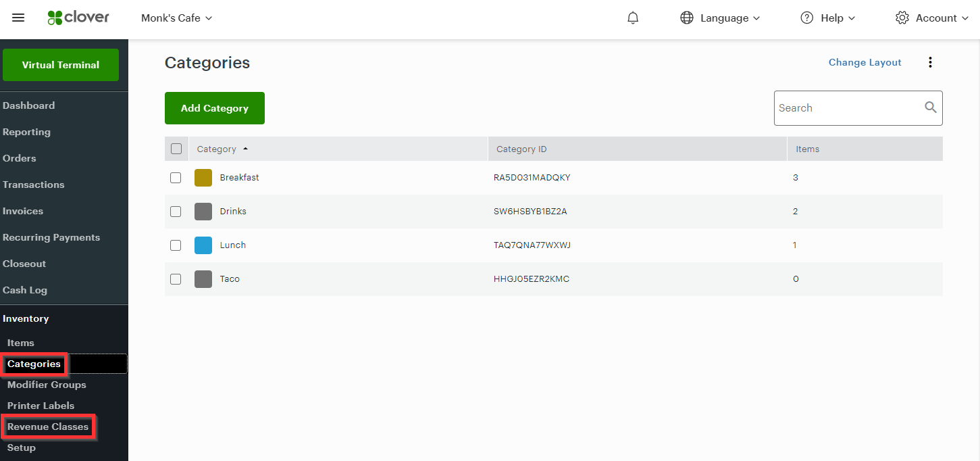Viewport: 980px width, 461px height.
Task: Open Revenue Classes under Inventory
Action: 48,427
